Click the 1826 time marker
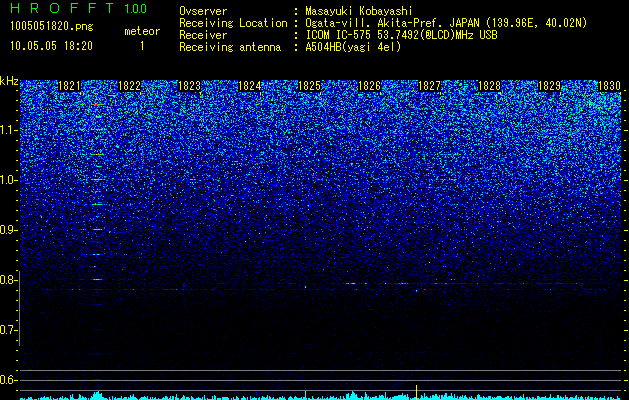 click(x=369, y=86)
